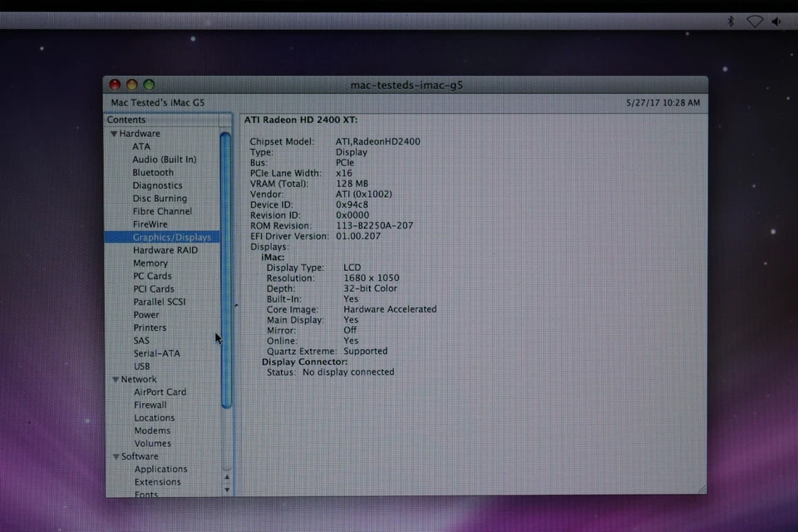Select Serial-ATA in the sidebar
The height and width of the screenshot is (532, 798).
155,353
